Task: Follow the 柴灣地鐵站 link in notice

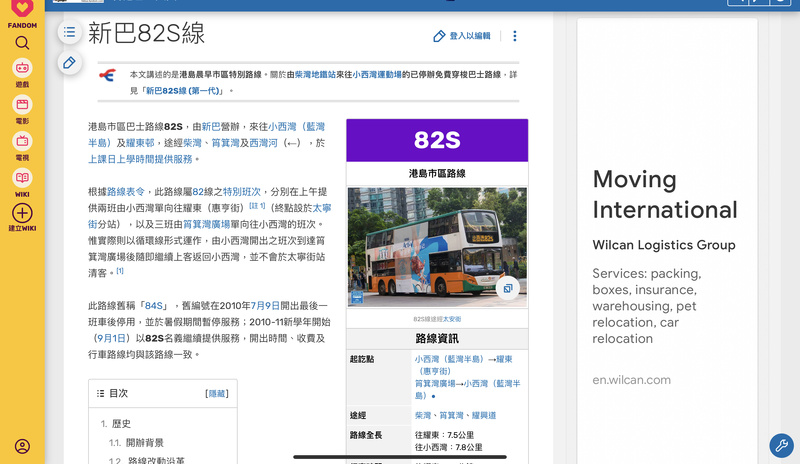Action: [315, 75]
